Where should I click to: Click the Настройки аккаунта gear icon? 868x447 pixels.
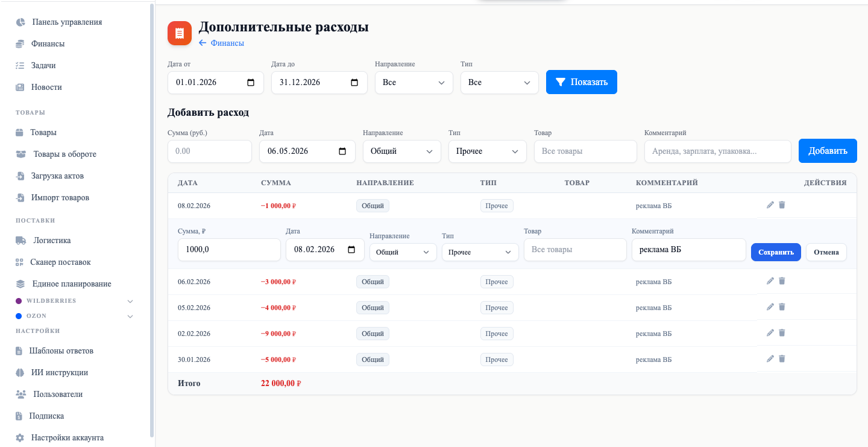20,438
